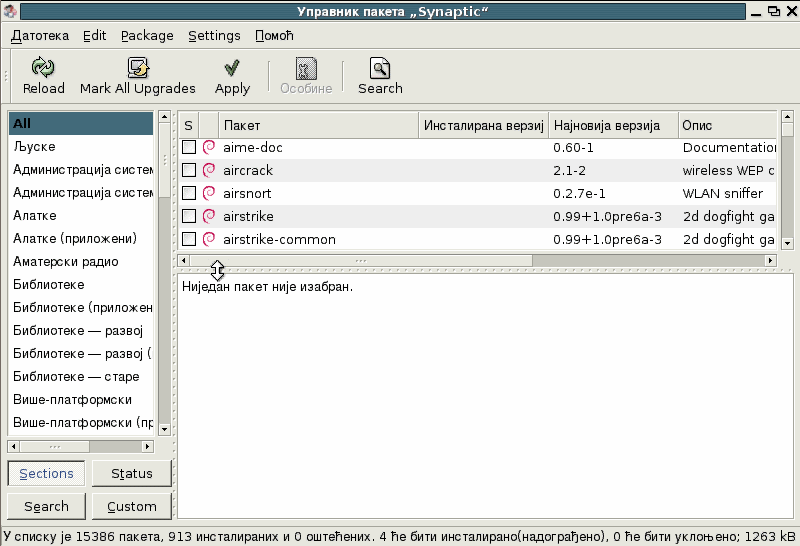Click Debian swirl icon beside aircrack
Screen dimensions: 800x546
point(209,170)
